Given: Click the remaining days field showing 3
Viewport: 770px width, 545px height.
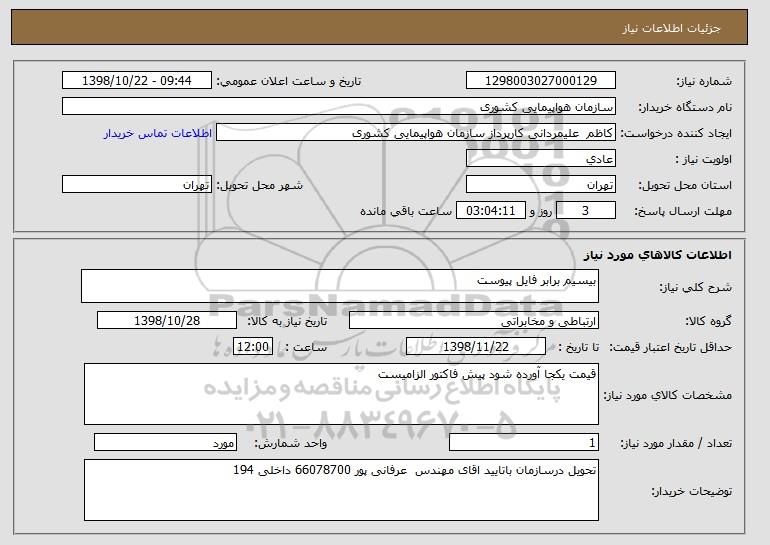Looking at the screenshot, I should (x=585, y=211).
